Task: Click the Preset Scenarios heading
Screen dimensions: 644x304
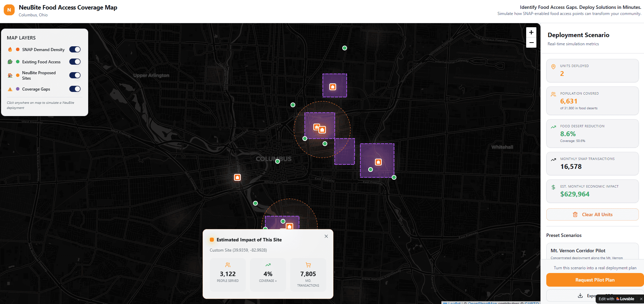Action: pyautogui.click(x=564, y=235)
